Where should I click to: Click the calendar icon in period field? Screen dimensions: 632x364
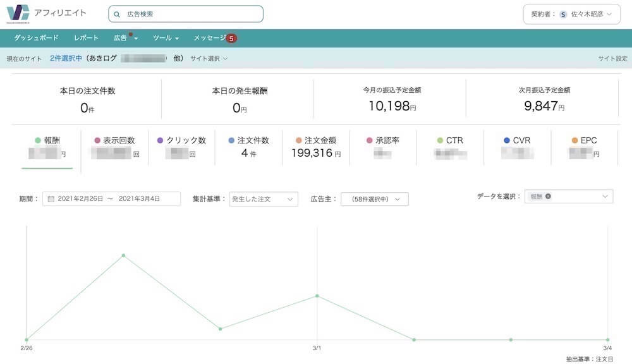(51, 199)
